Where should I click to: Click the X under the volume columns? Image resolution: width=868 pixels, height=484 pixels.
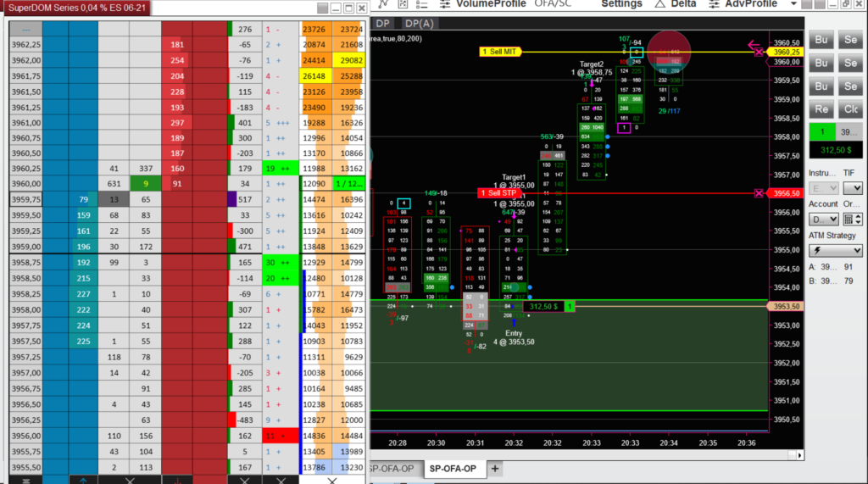pyautogui.click(x=332, y=480)
